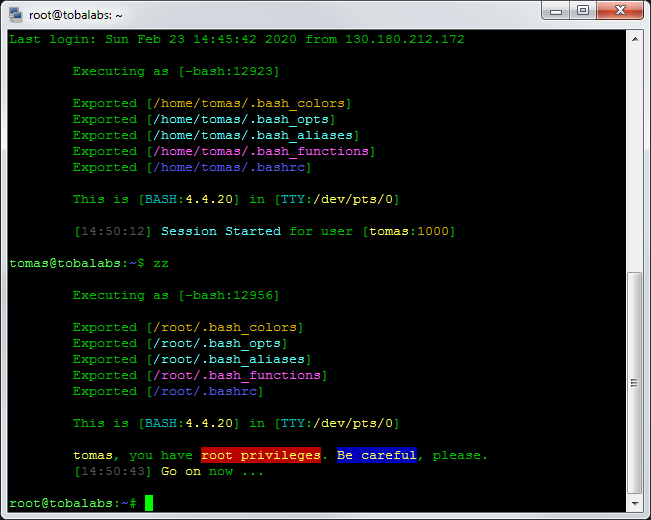Click the blue-highlighted 'Be careful' text

(377, 455)
